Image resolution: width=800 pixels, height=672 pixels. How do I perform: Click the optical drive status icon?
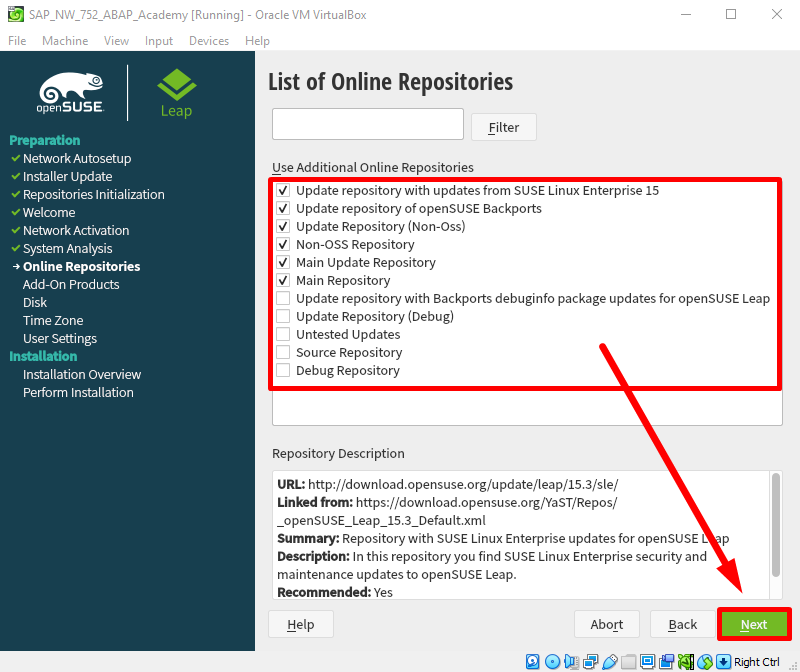552,662
